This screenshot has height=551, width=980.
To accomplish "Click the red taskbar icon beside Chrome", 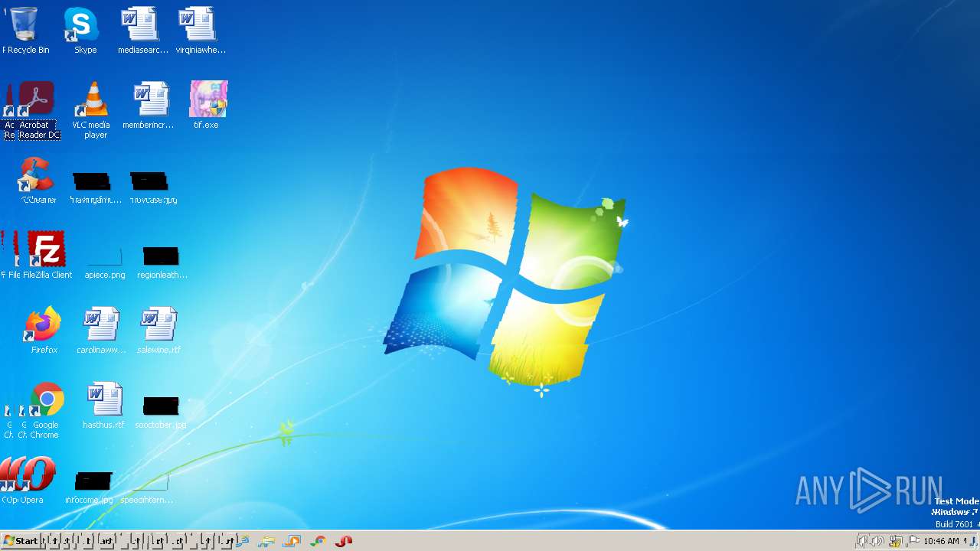I will click(x=344, y=541).
